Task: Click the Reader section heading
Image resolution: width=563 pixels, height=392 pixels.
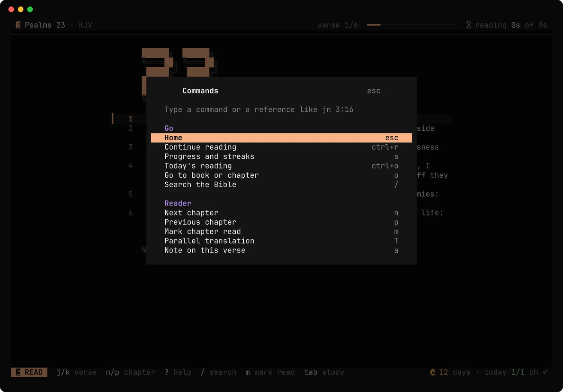Action: coord(178,203)
